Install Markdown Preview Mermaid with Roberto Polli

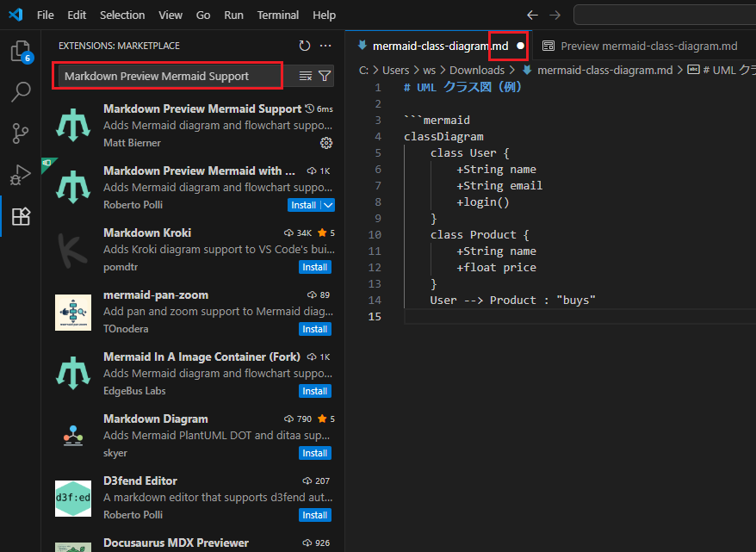pyautogui.click(x=304, y=205)
